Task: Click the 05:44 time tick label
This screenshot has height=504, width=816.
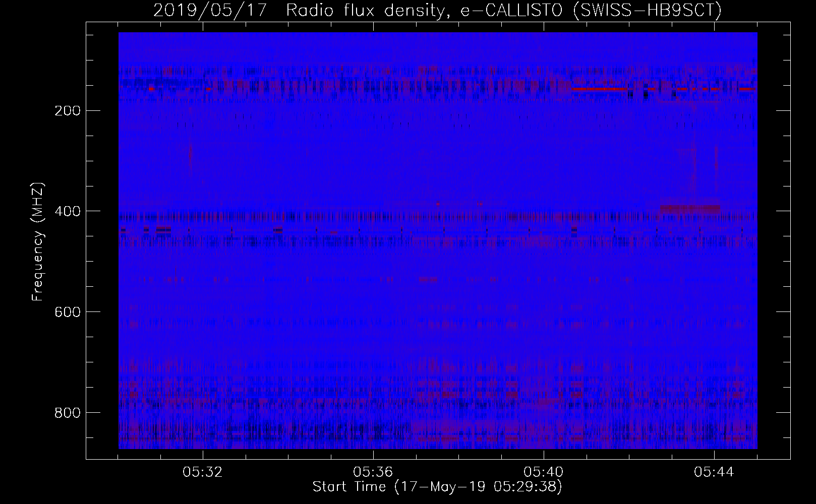Action: (x=714, y=472)
